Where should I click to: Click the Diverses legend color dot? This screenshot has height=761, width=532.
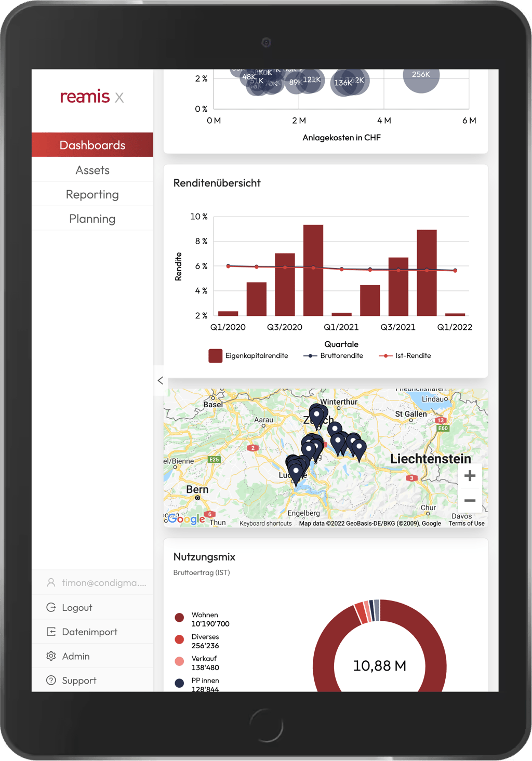click(179, 639)
